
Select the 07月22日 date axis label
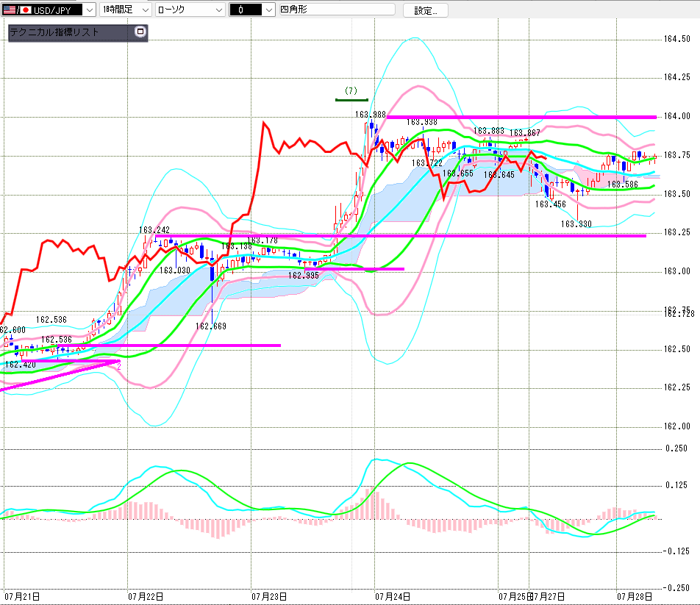(x=146, y=596)
